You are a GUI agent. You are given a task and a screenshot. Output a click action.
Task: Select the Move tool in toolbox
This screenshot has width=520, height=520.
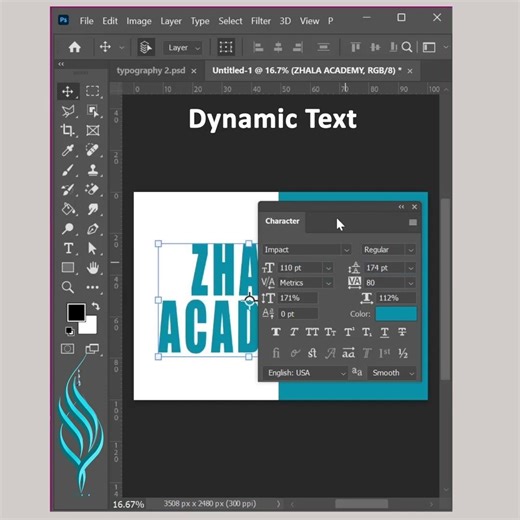tap(68, 92)
